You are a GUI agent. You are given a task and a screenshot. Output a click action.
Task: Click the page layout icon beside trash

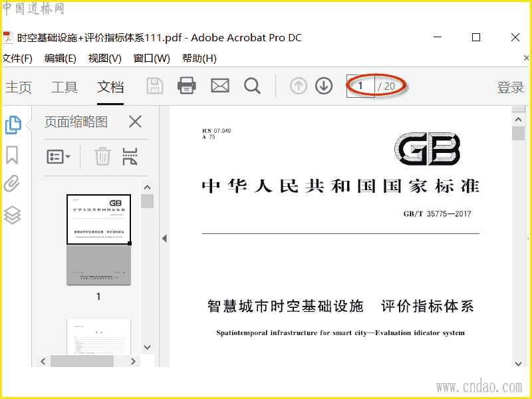coord(130,156)
